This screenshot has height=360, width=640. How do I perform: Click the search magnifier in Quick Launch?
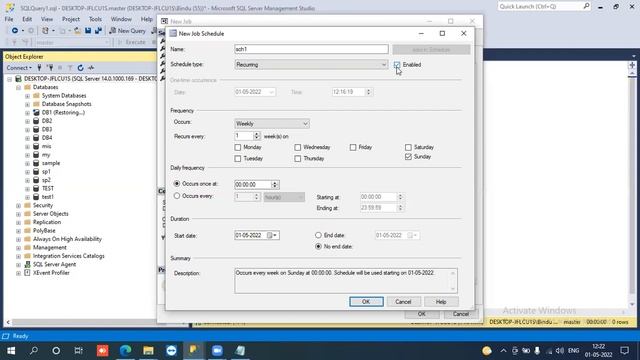(x=586, y=6)
